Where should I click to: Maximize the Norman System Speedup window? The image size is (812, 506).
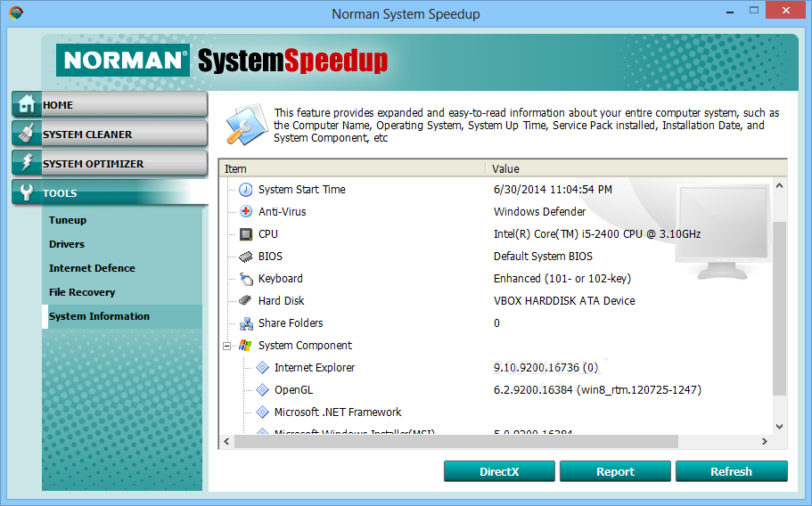tap(754, 11)
